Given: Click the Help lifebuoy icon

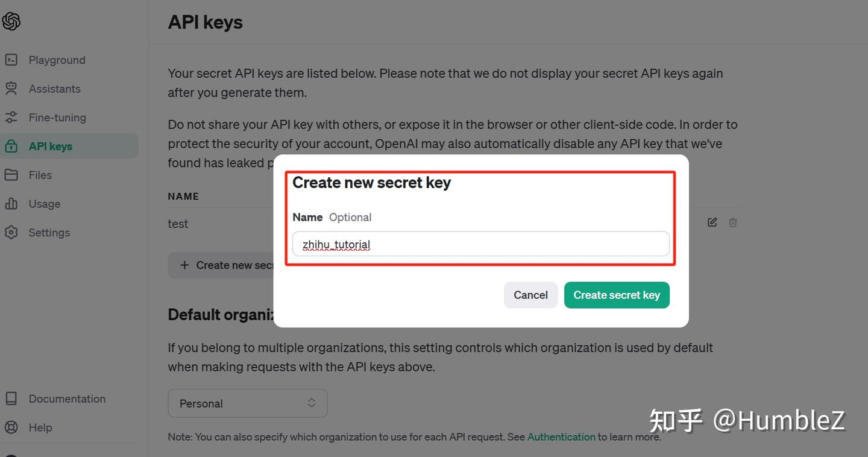Looking at the screenshot, I should (x=11, y=427).
